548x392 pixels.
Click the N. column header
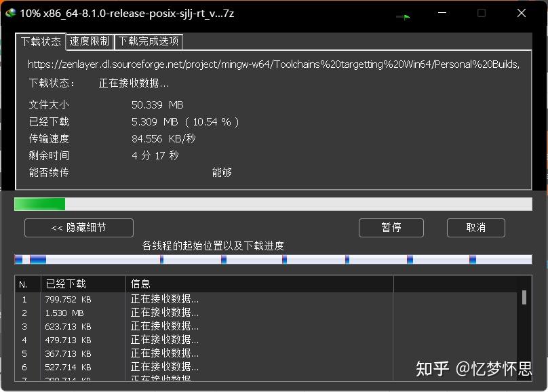[26, 283]
